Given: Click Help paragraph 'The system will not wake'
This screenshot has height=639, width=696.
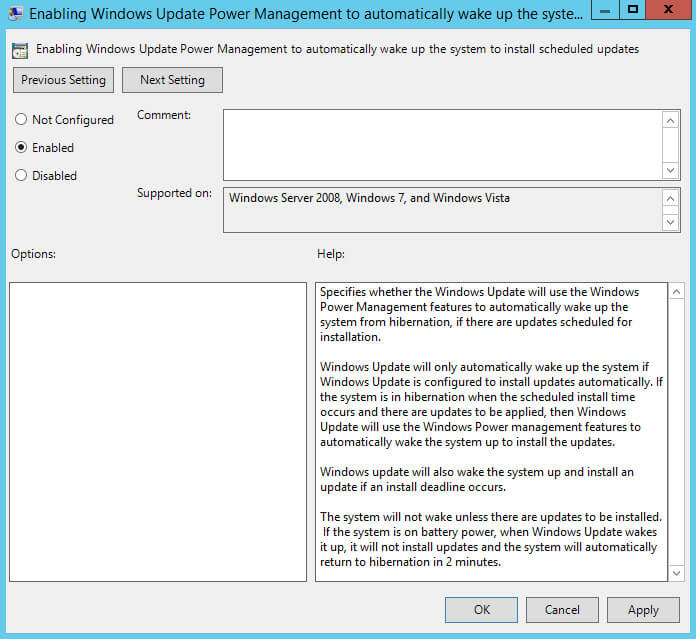Looking at the screenshot, I should pyautogui.click(x=491, y=539).
